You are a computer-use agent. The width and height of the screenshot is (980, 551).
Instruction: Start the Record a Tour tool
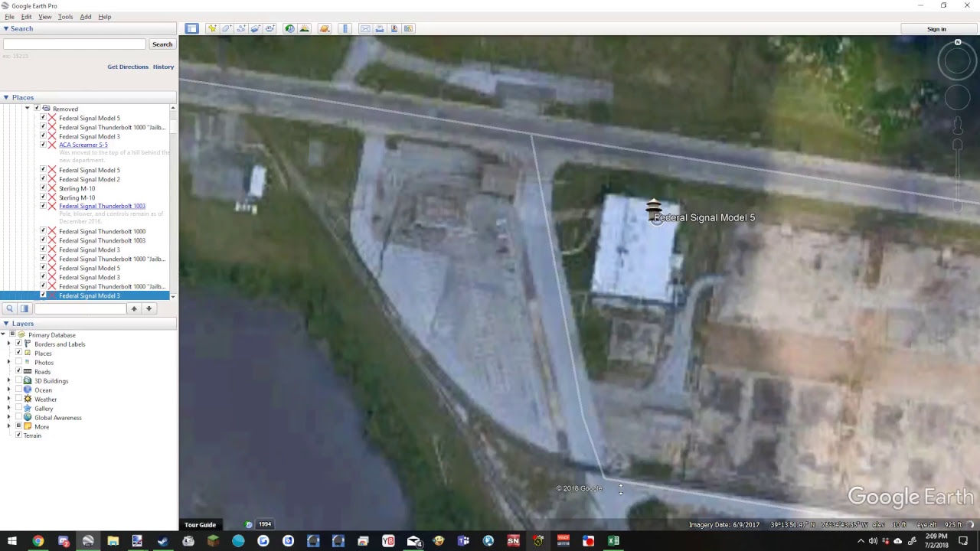269,29
